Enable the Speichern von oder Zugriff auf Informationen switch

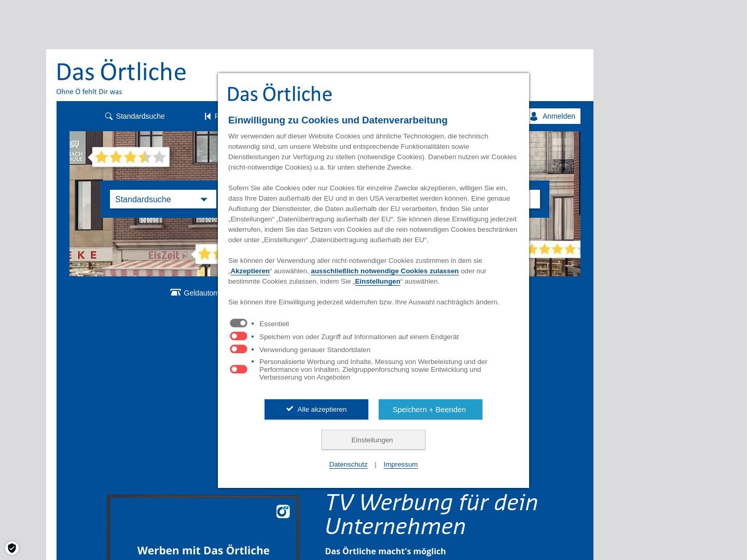click(x=239, y=336)
